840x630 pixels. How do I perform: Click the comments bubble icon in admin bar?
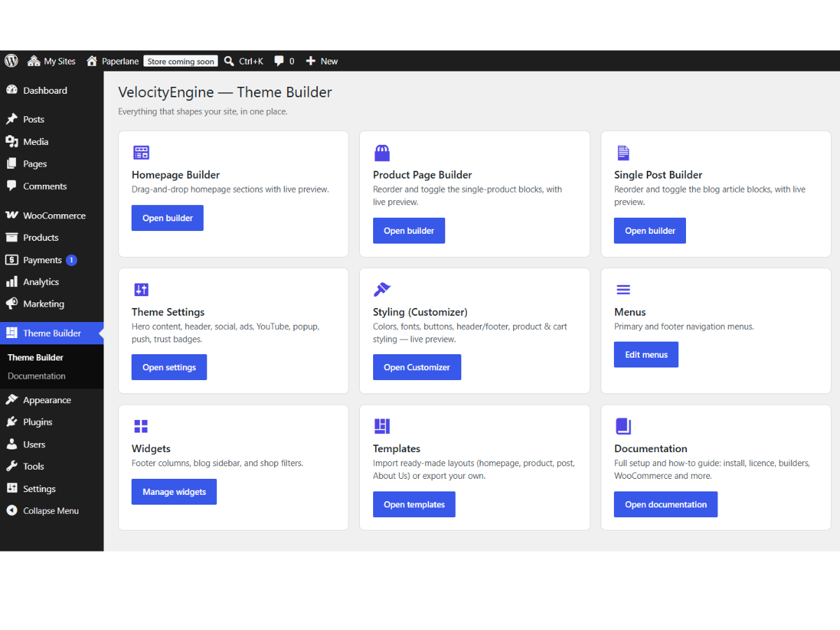pos(279,61)
